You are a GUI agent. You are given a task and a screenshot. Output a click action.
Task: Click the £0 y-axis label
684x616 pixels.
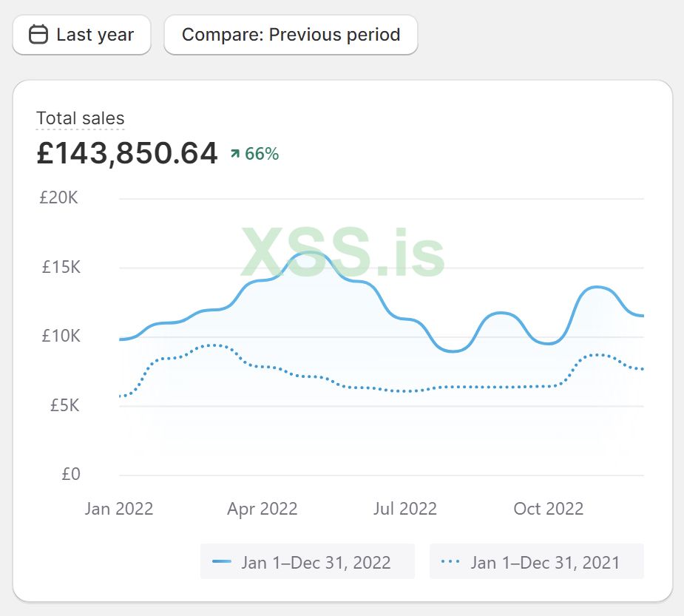[70, 475]
